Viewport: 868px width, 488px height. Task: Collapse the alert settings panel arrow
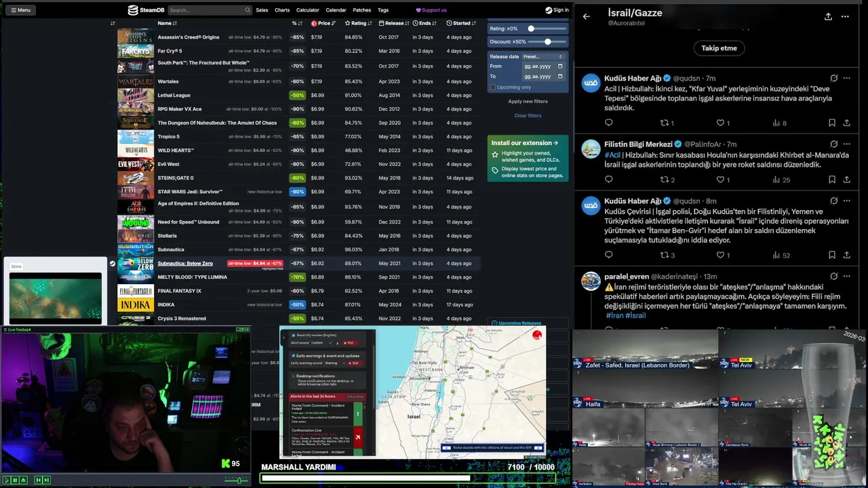(284, 337)
